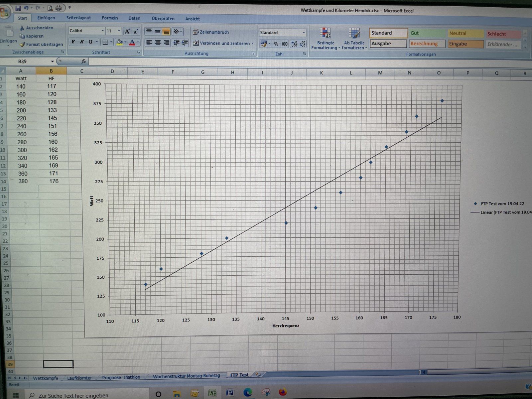Switch to the Einfügen ribbon tab

46,18
